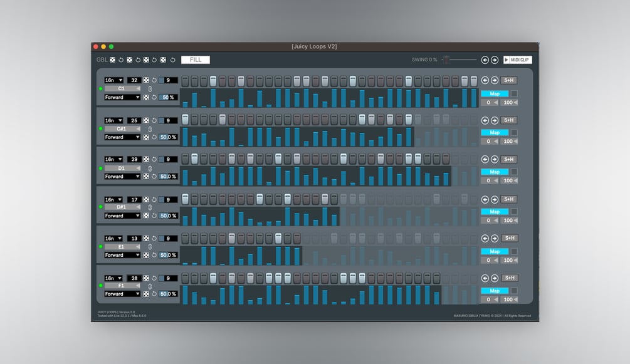
Task: Click the last global reset arrow before FILL
Action: tap(173, 60)
